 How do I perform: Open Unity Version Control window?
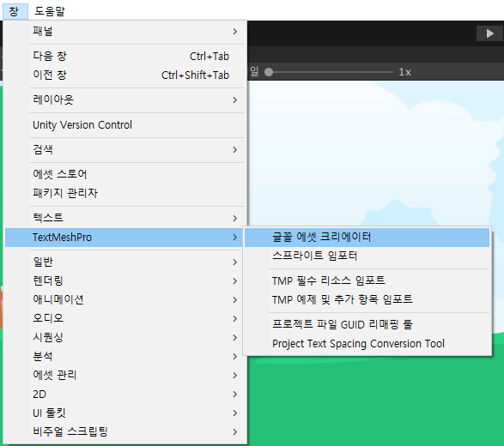pyautogui.click(x=125, y=125)
